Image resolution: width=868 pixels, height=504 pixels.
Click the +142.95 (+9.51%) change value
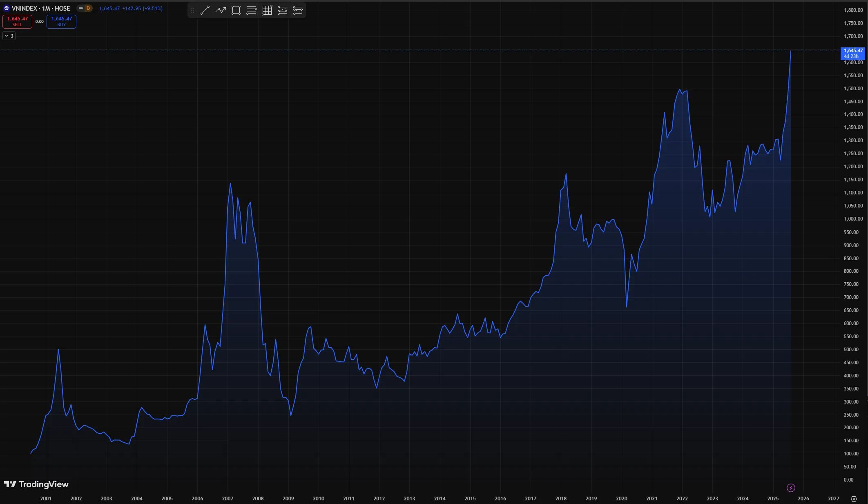click(x=142, y=8)
